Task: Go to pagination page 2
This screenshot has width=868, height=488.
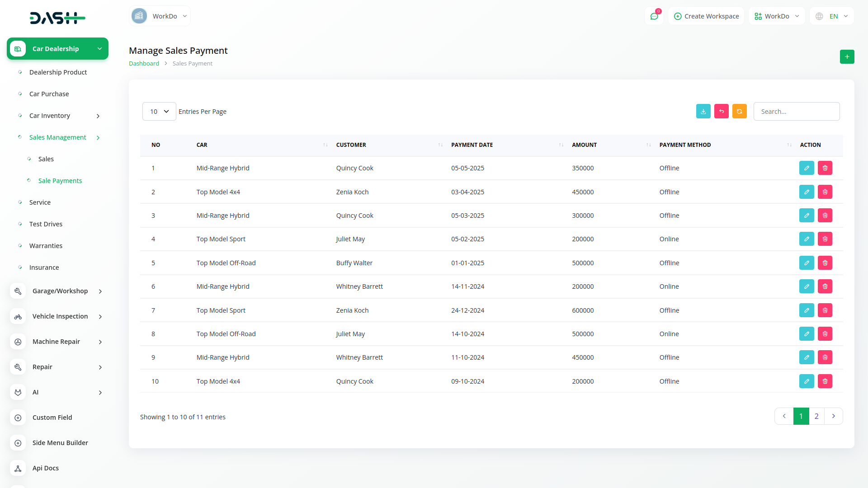Action: click(816, 416)
